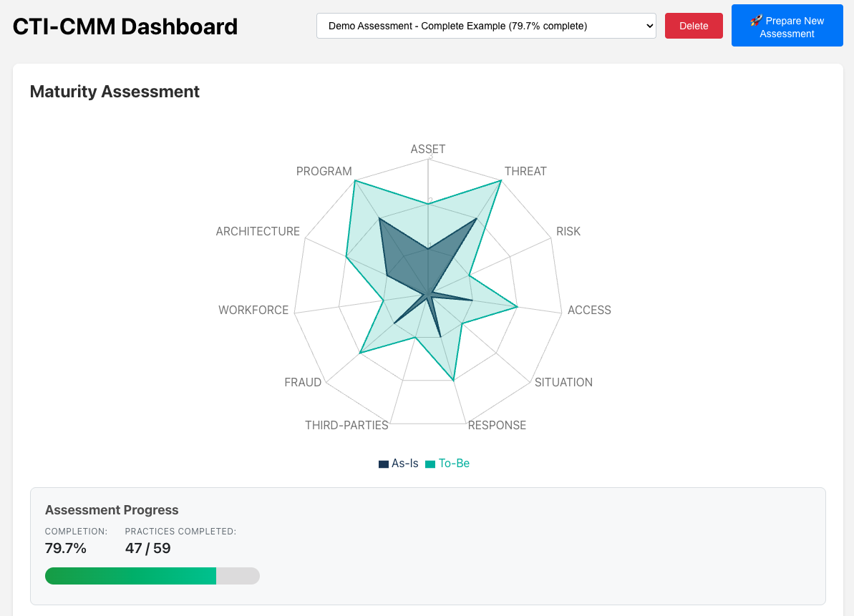
Task: Click the ARCHITECTURE axis label
Action: (x=258, y=231)
